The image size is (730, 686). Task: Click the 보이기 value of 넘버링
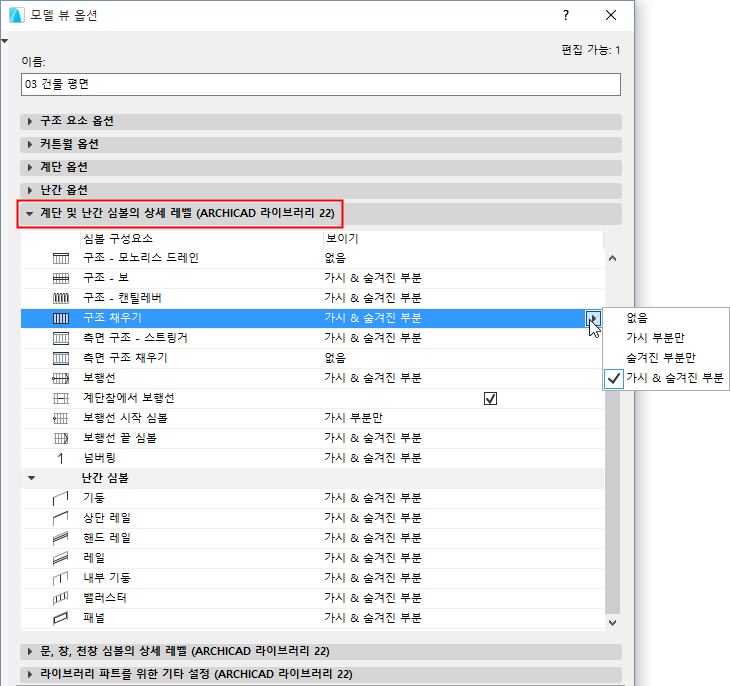tap(373, 458)
